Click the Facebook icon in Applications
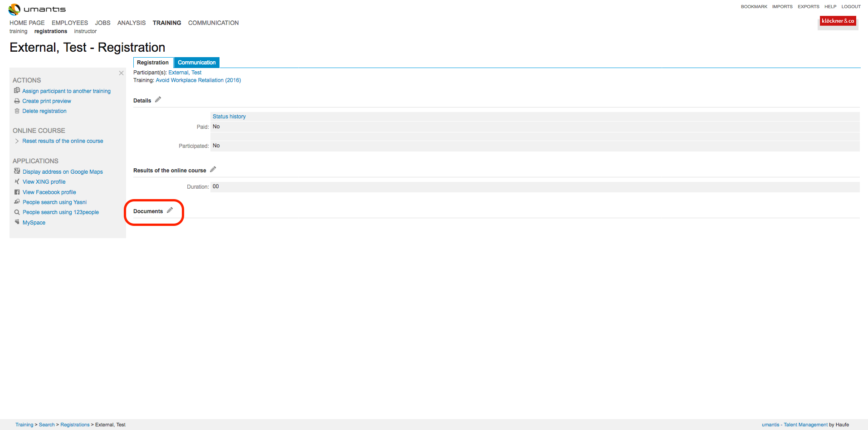 coord(17,192)
